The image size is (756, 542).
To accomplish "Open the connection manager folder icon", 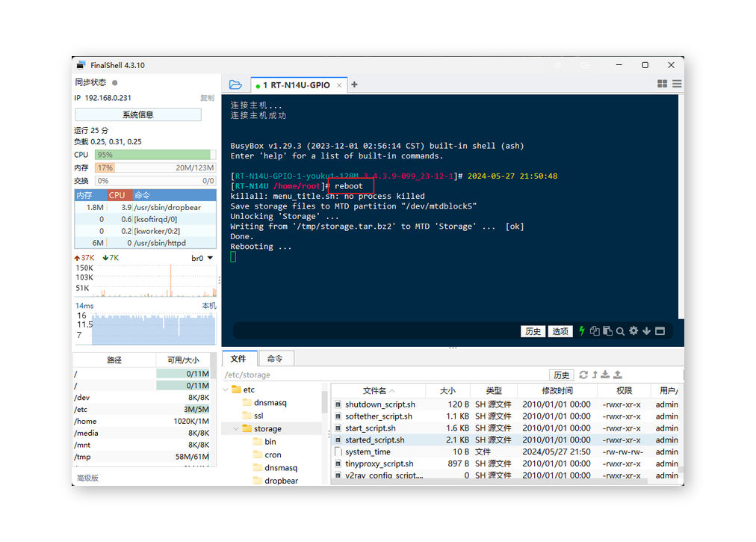I will pyautogui.click(x=235, y=85).
